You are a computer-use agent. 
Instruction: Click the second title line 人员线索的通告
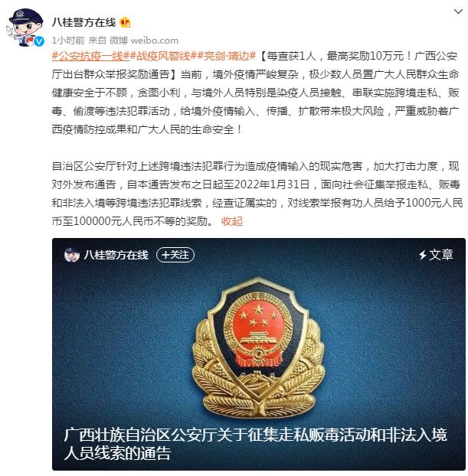pos(117,453)
